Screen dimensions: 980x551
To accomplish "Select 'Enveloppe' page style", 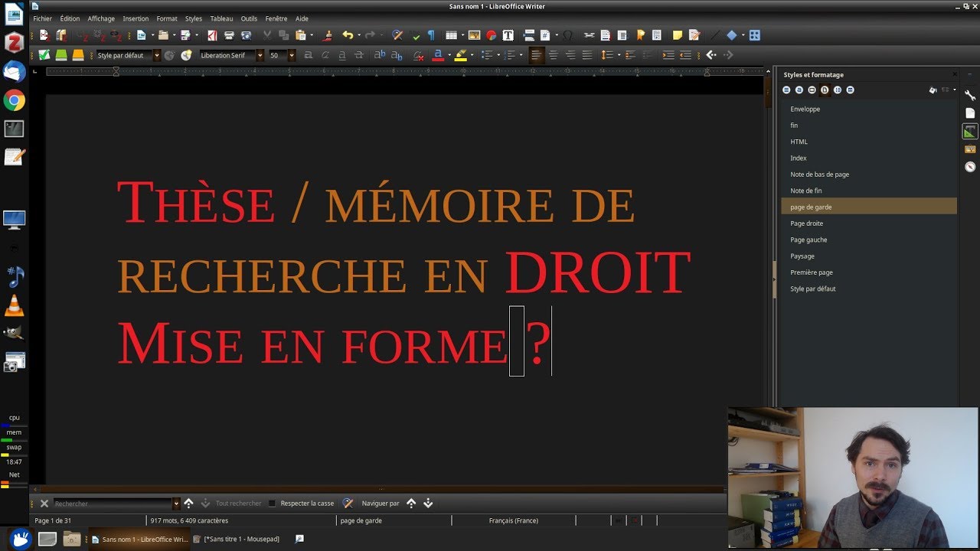I will [869, 109].
